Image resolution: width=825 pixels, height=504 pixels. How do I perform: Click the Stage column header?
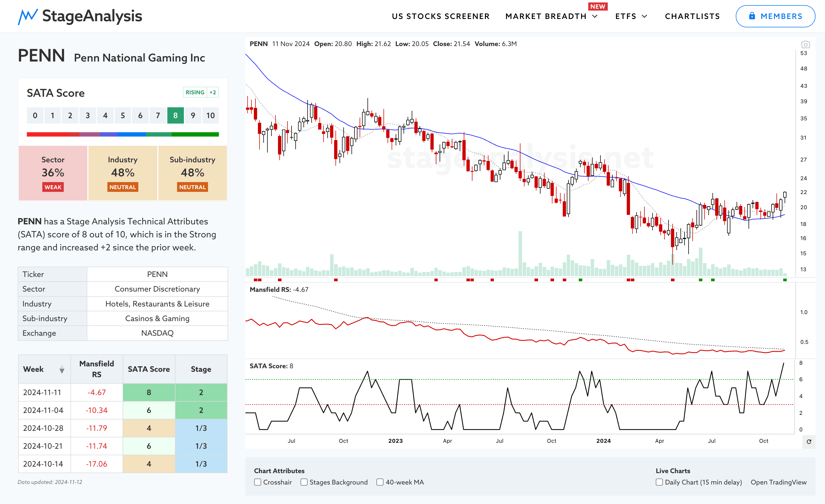(201, 369)
